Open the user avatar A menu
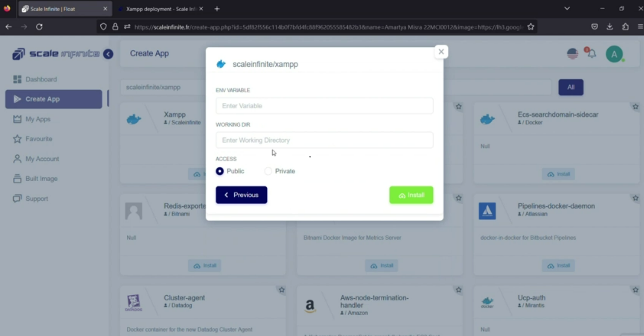644x336 pixels. (x=614, y=54)
